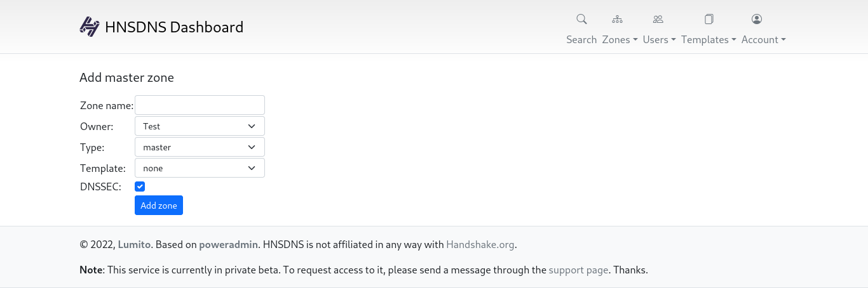Open the Account menu
Image resolution: width=868 pixels, height=288 pixels.
764,39
